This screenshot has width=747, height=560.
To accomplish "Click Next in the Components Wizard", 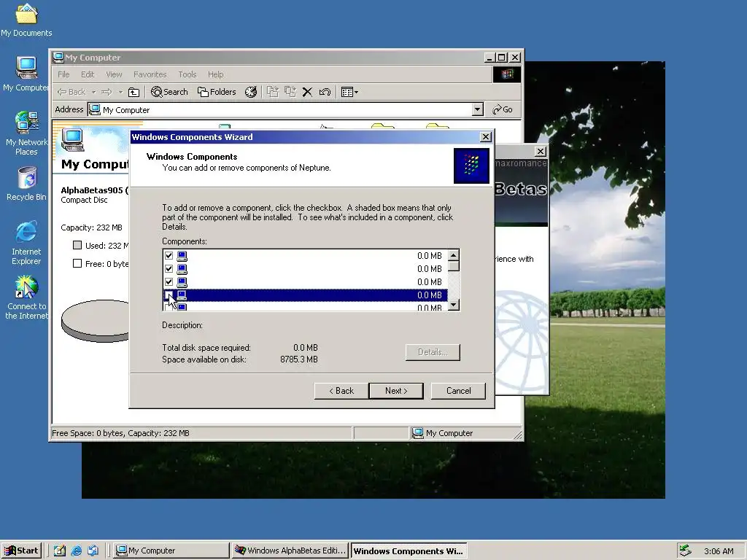I will pyautogui.click(x=396, y=391).
